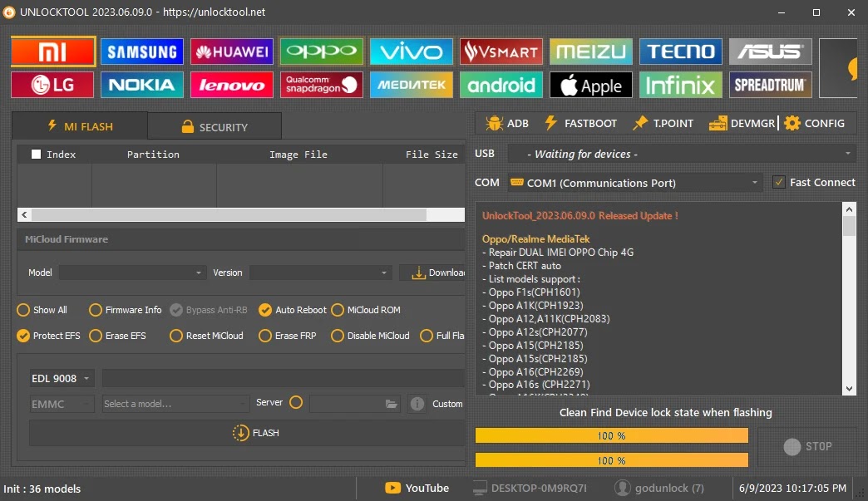Click the Download firmware button
868x501 pixels.
click(x=432, y=273)
